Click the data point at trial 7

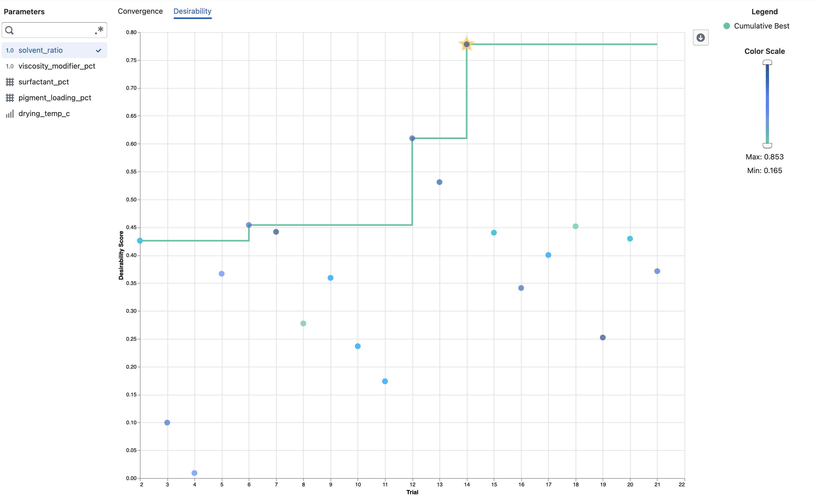276,232
